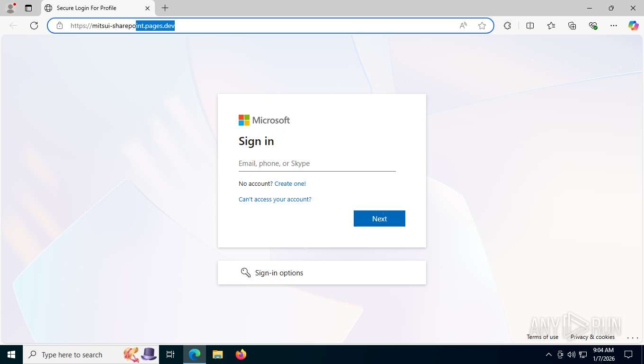644x364 pixels.
Task: Open the notification center
Action: pyautogui.click(x=628, y=355)
